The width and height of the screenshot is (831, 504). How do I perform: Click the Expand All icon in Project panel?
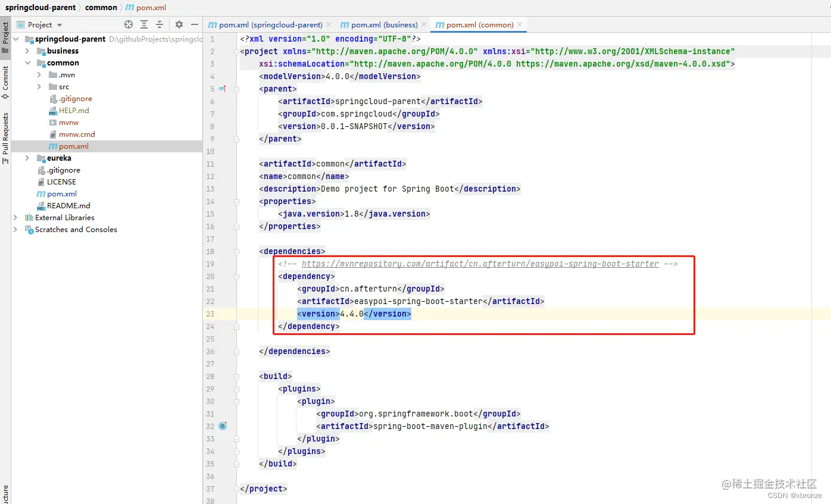point(144,24)
